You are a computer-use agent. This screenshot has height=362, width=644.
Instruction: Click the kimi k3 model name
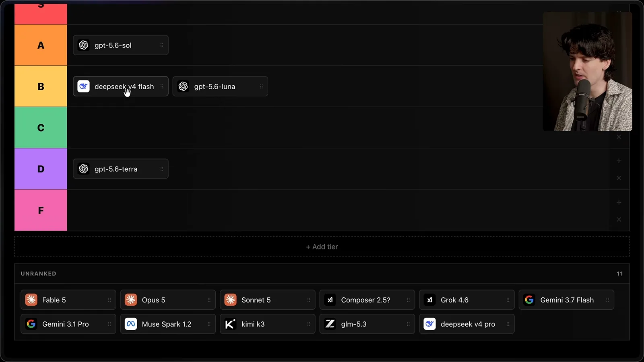click(x=253, y=324)
